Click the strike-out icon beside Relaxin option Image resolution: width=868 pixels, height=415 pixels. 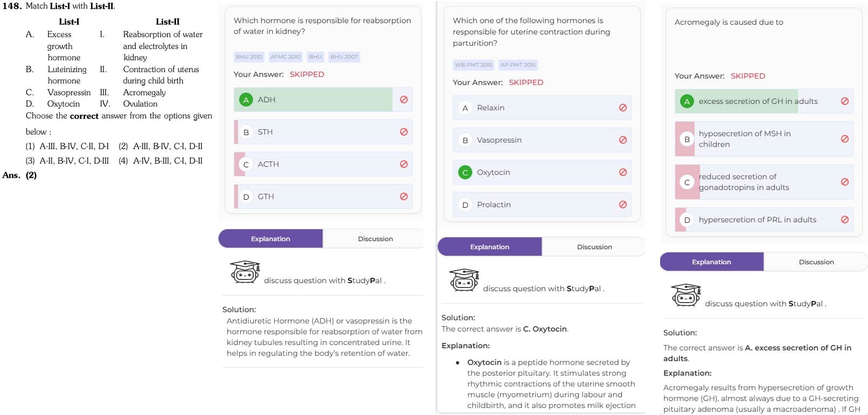click(x=622, y=108)
